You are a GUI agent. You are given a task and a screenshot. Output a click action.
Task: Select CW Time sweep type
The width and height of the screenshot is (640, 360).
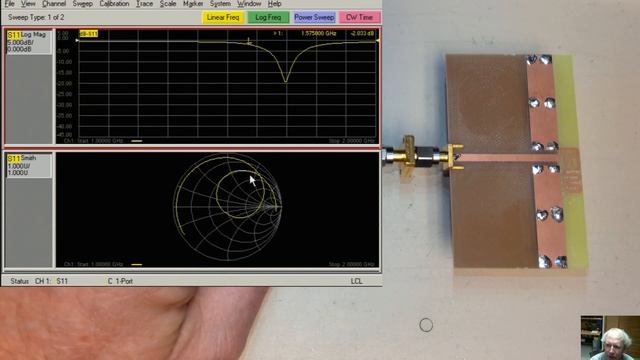(x=360, y=17)
